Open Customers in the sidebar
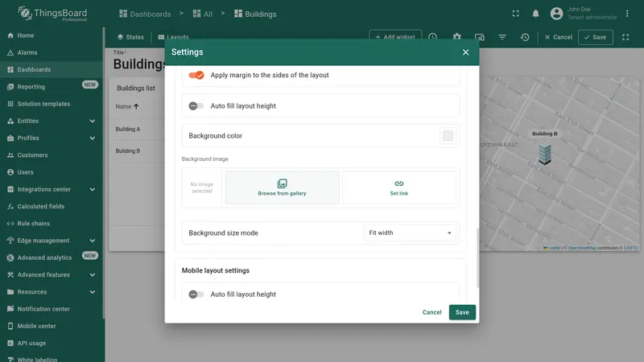Image resolution: width=644 pixels, height=362 pixels. [x=52, y=155]
